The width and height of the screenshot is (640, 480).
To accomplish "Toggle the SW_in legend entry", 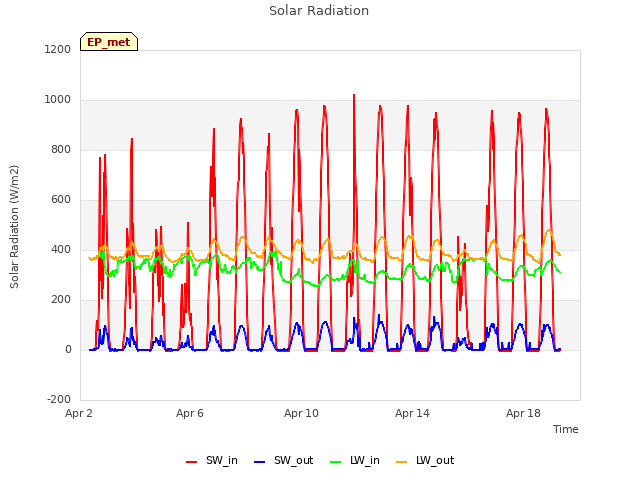I will 211,461.
